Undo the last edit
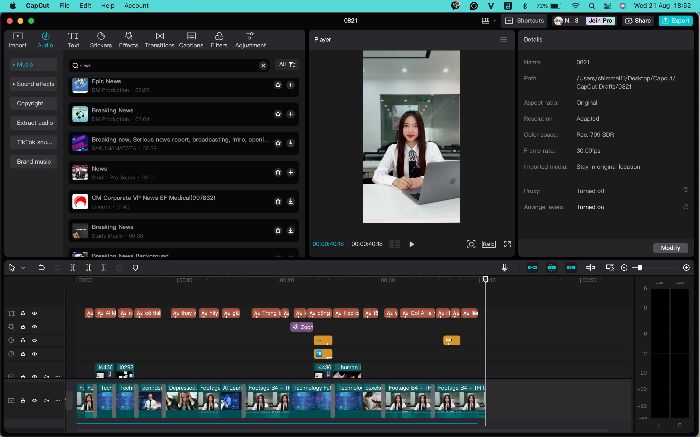This screenshot has height=437, width=700. (42, 268)
